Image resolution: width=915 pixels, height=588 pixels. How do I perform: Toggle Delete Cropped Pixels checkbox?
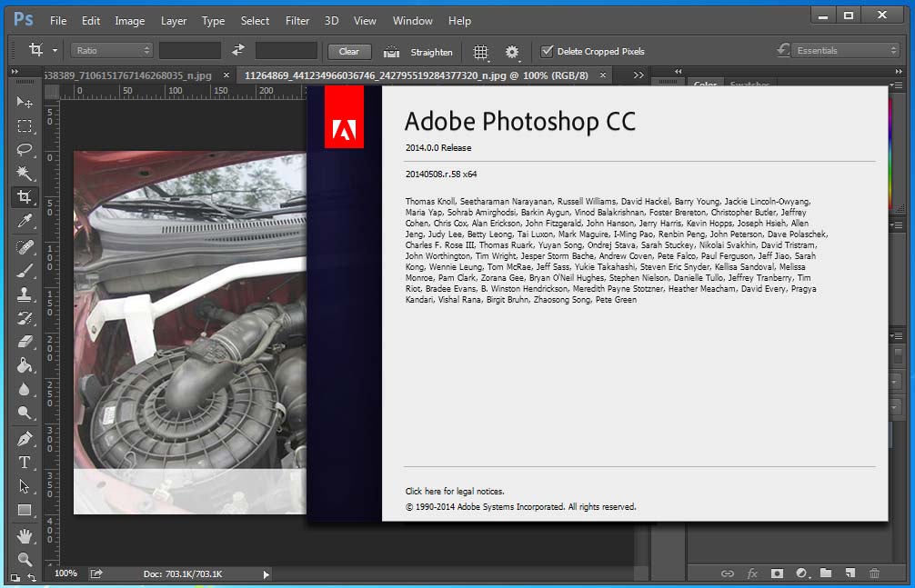547,51
